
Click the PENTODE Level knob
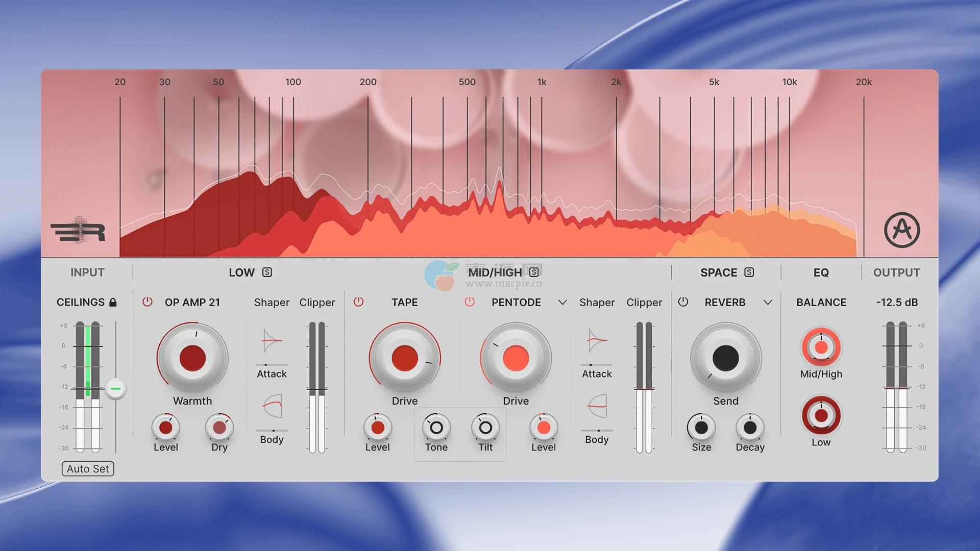click(544, 428)
